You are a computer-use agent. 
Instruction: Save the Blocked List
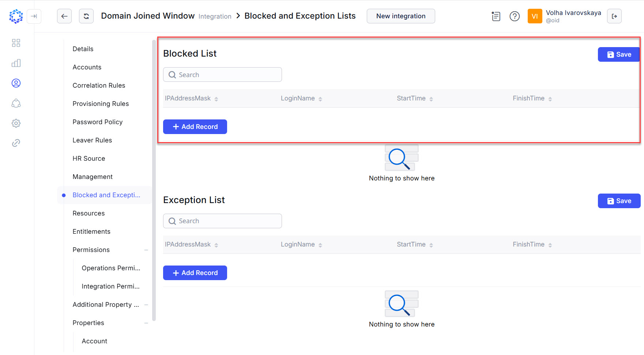coord(618,54)
